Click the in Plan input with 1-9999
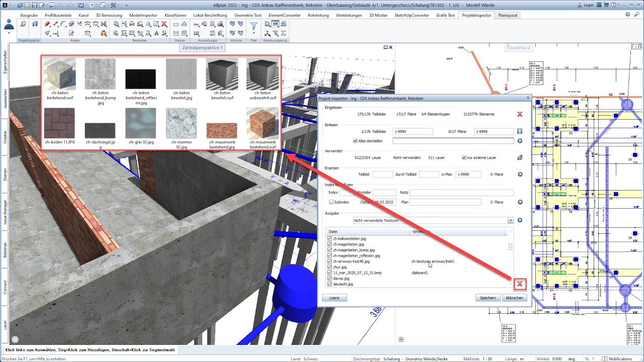The image size is (644, 362). pyautogui.click(x=468, y=174)
